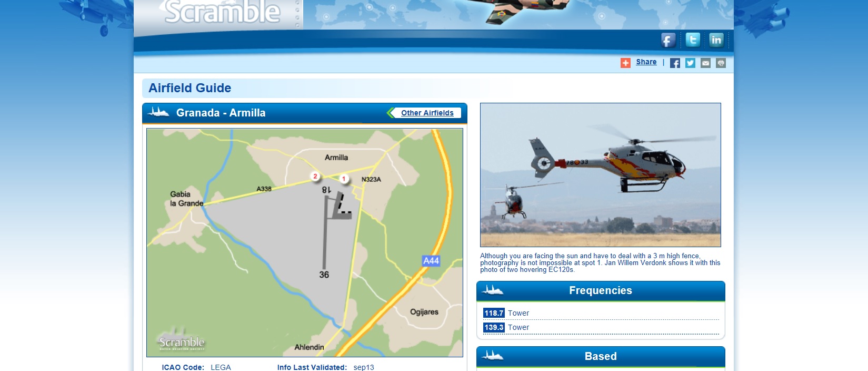The width and height of the screenshot is (868, 371).
Task: Click the red plus share icon
Action: click(x=625, y=63)
